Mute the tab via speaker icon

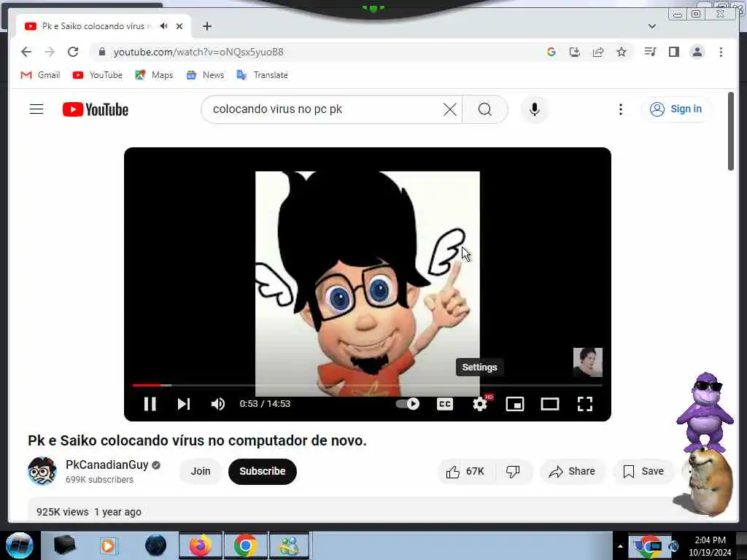[x=164, y=26]
